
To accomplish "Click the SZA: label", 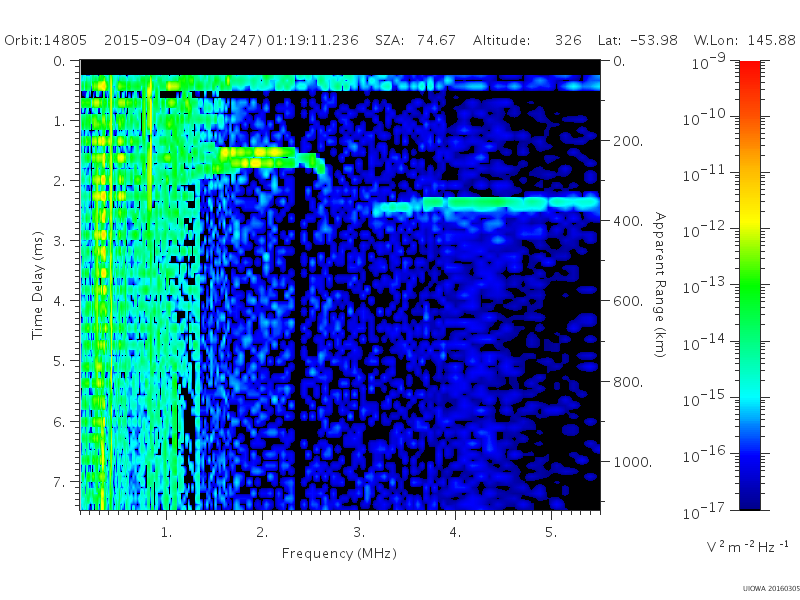I will [x=389, y=40].
